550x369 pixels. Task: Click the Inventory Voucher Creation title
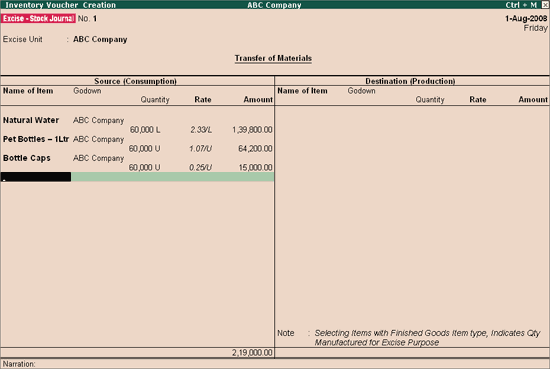pyautogui.click(x=60, y=5)
